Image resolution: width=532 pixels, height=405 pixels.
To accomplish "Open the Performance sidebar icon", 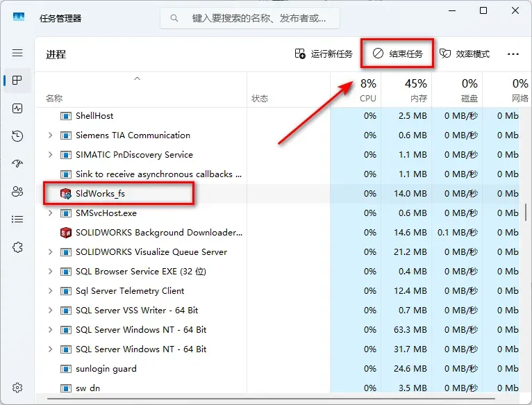I will click(x=17, y=108).
